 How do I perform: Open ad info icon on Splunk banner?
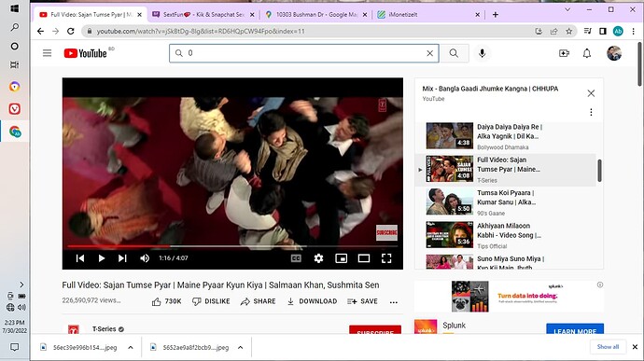coord(600,285)
